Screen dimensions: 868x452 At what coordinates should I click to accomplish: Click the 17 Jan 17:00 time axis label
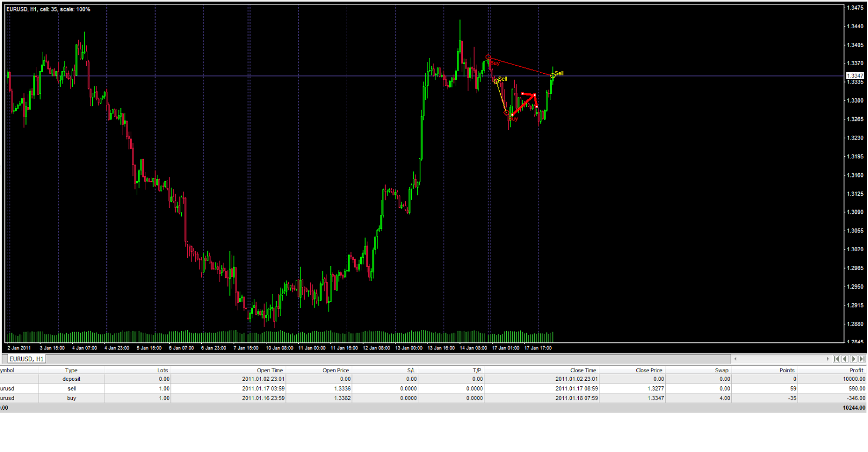tap(538, 348)
